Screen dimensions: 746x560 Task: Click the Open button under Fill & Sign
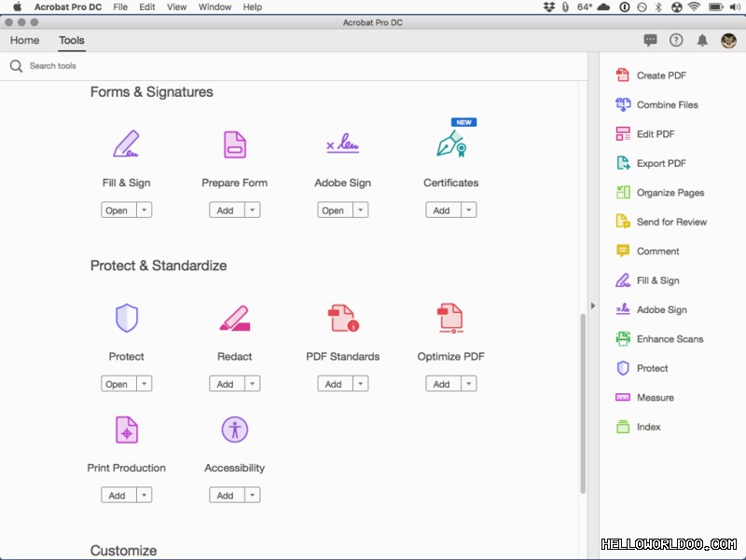click(119, 210)
